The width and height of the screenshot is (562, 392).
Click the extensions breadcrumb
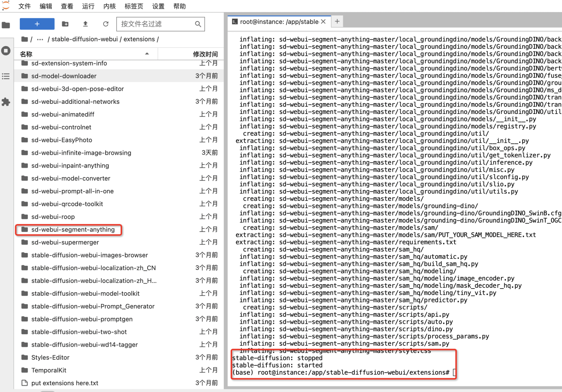[x=139, y=39]
